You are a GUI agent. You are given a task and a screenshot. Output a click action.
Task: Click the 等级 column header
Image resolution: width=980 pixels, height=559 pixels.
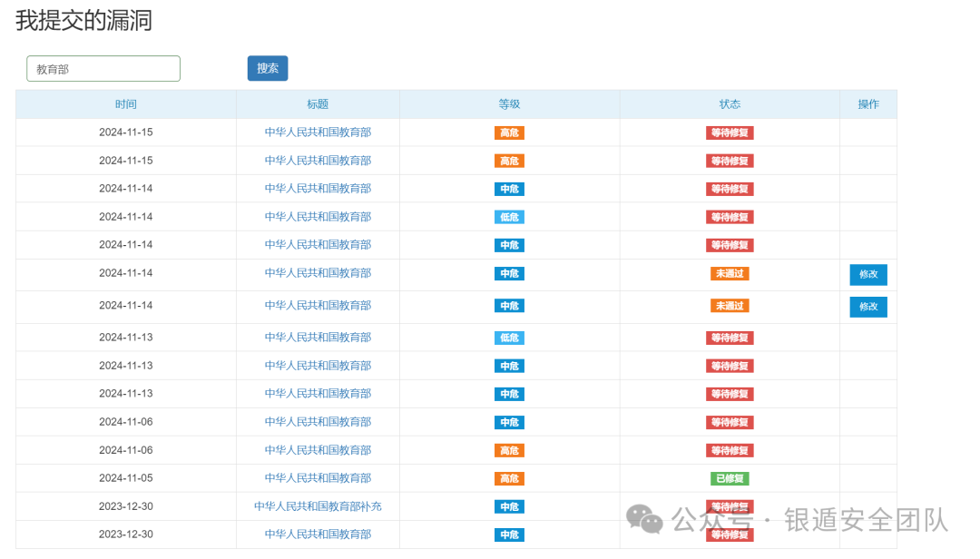[x=509, y=104]
